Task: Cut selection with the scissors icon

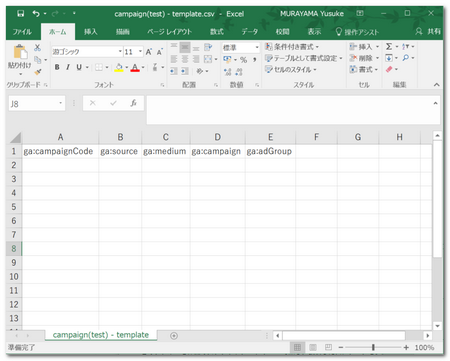Action: [37, 48]
